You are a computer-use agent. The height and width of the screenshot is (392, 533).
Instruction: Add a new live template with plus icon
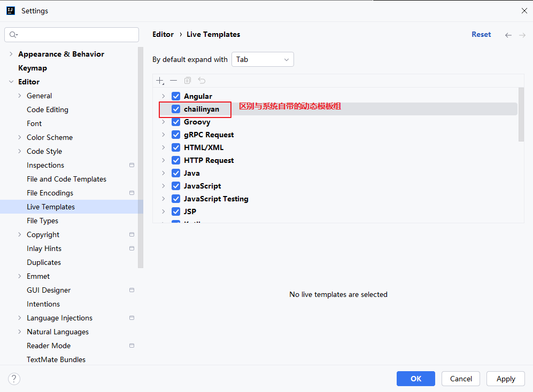160,81
